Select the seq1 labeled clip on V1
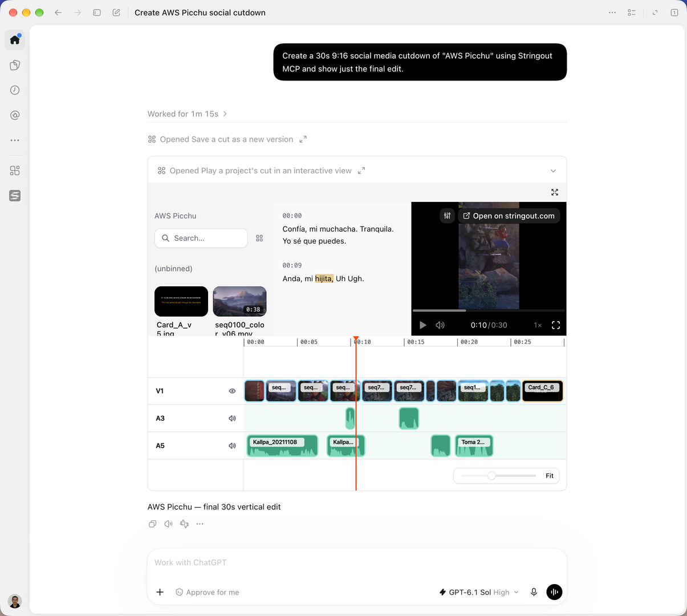687x616 pixels. click(473, 391)
